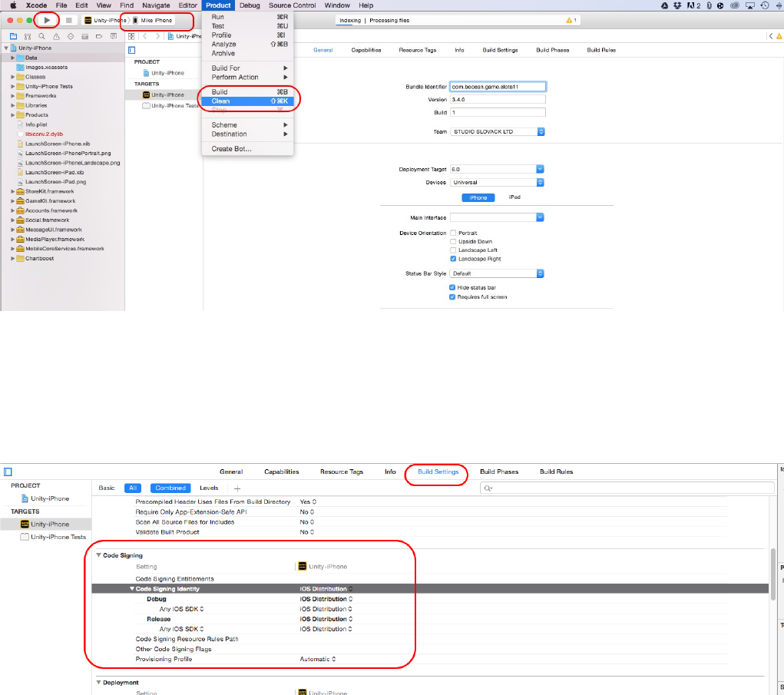Select Info.plist in the navigator
This screenshot has height=695, width=784.
click(36, 124)
